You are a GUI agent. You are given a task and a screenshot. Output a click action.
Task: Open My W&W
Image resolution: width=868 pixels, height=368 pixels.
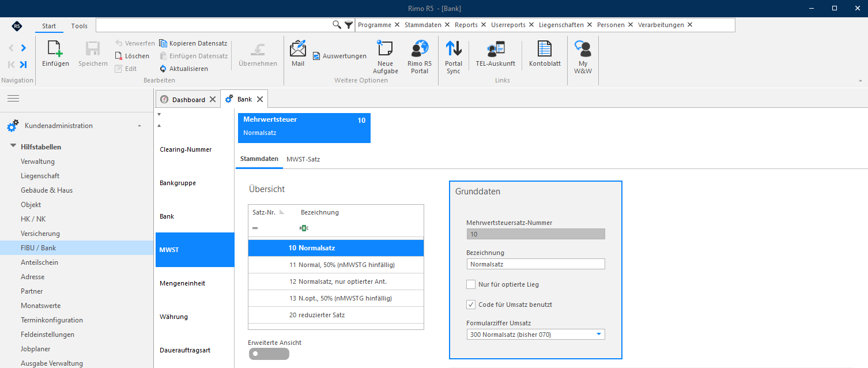[x=583, y=57]
